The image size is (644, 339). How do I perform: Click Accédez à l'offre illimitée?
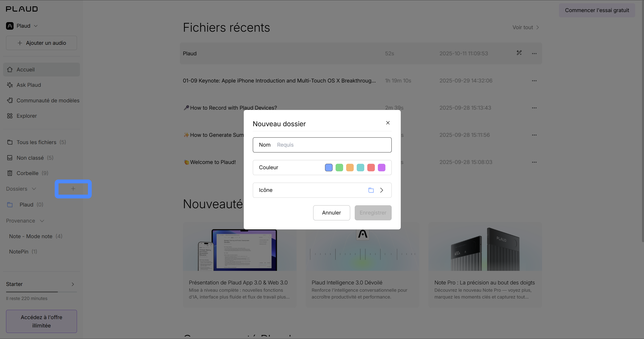tap(42, 321)
